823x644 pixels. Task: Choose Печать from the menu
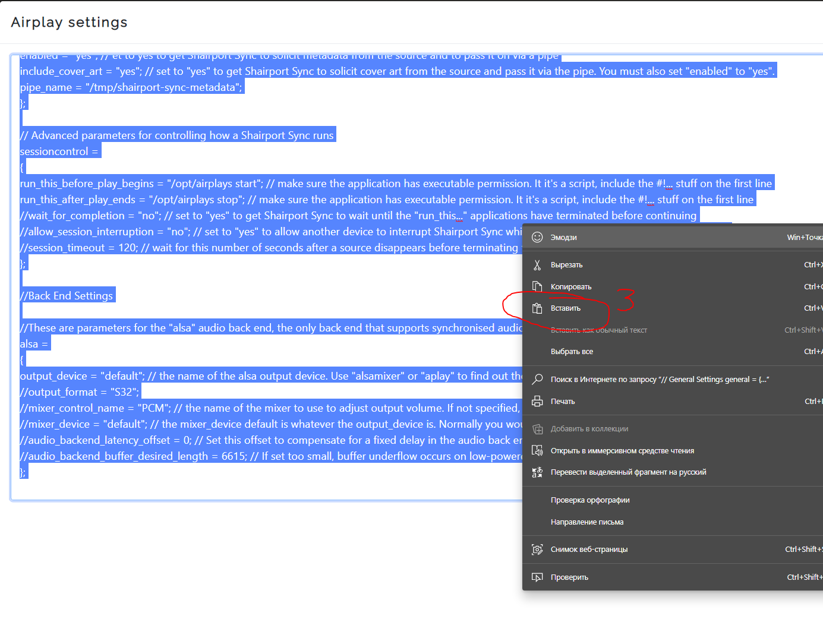pyautogui.click(x=673, y=401)
